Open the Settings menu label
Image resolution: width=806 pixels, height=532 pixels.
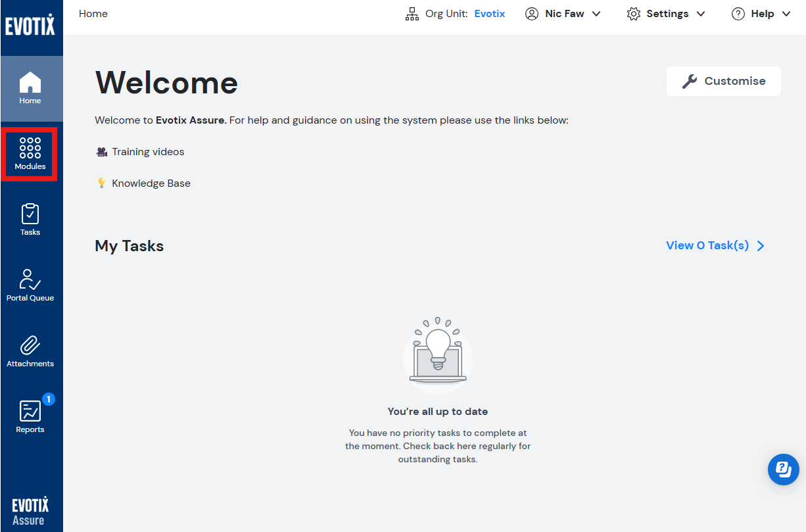(x=667, y=14)
